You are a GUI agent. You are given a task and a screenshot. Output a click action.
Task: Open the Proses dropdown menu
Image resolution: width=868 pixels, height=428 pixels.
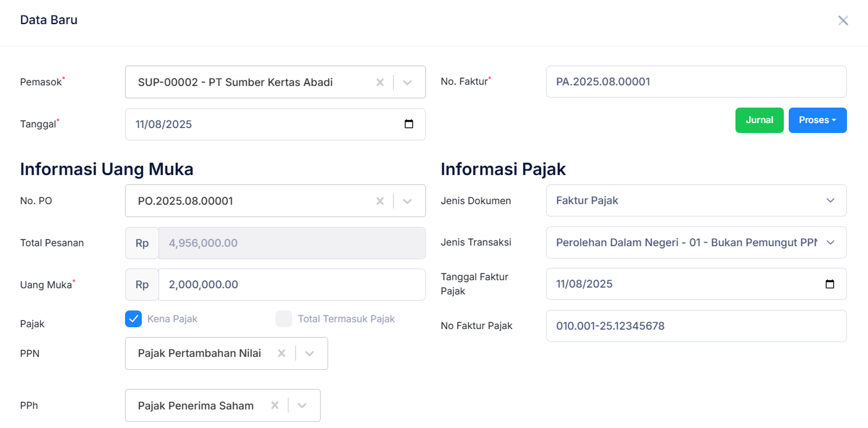click(x=817, y=120)
